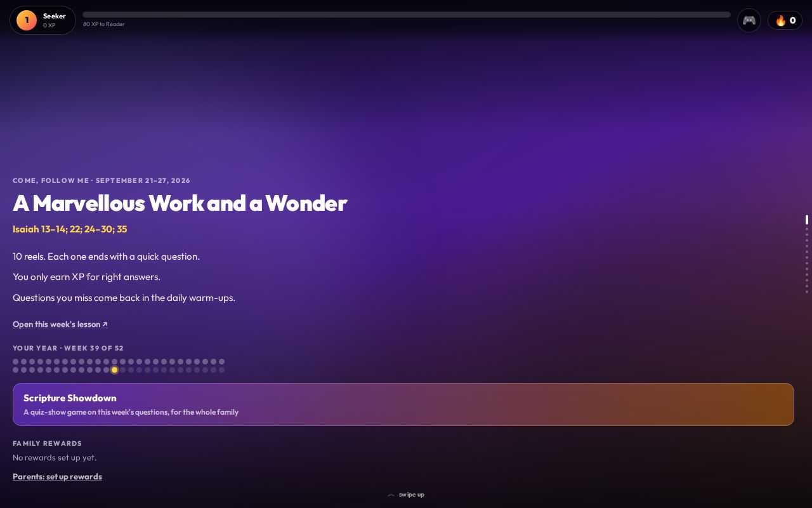Screen dimensions: 812x508
Task: Open the game controller icon button
Action: [x=749, y=20]
